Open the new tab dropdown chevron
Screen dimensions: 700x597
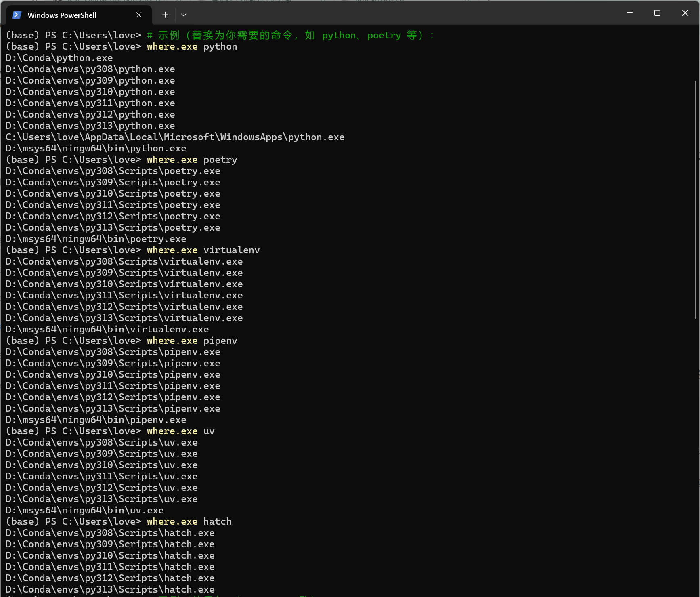(184, 15)
